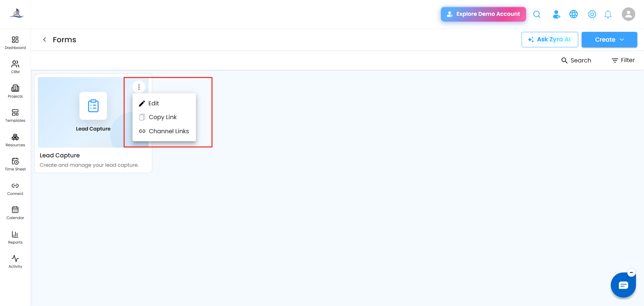Open the Dashboard from the sidebar
644x306 pixels.
pyautogui.click(x=15, y=43)
